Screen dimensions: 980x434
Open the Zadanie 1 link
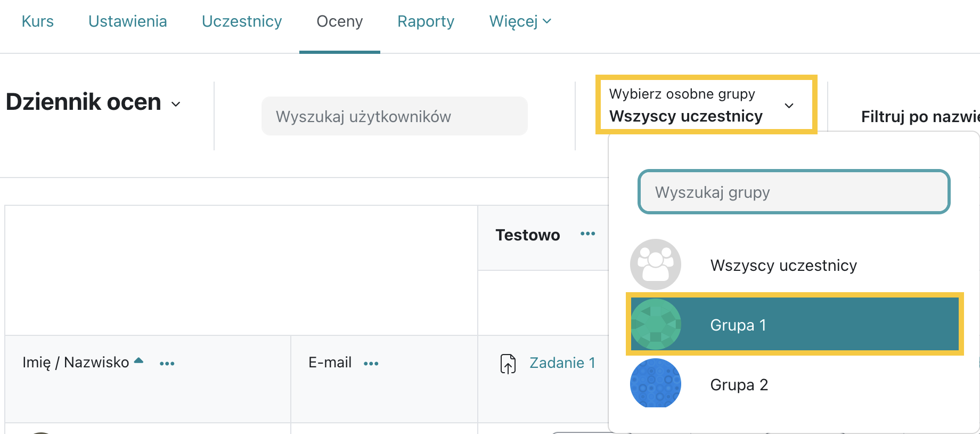562,363
